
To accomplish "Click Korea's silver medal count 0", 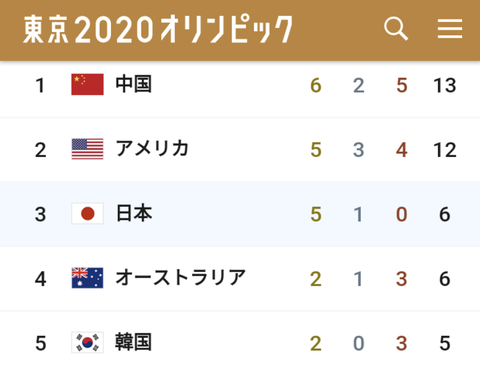I will (359, 343).
